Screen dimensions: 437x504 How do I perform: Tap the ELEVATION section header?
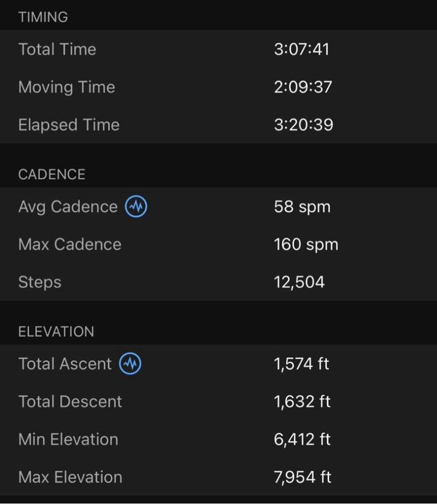coord(56,332)
